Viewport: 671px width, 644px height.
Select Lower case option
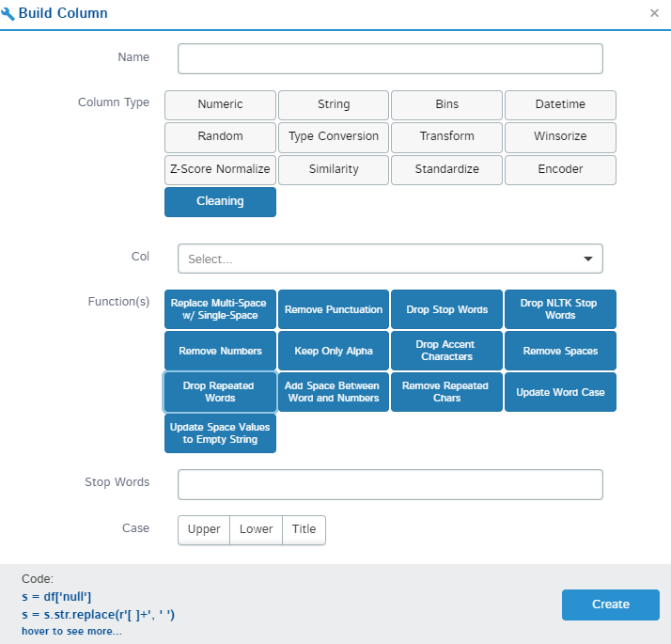coord(256,529)
